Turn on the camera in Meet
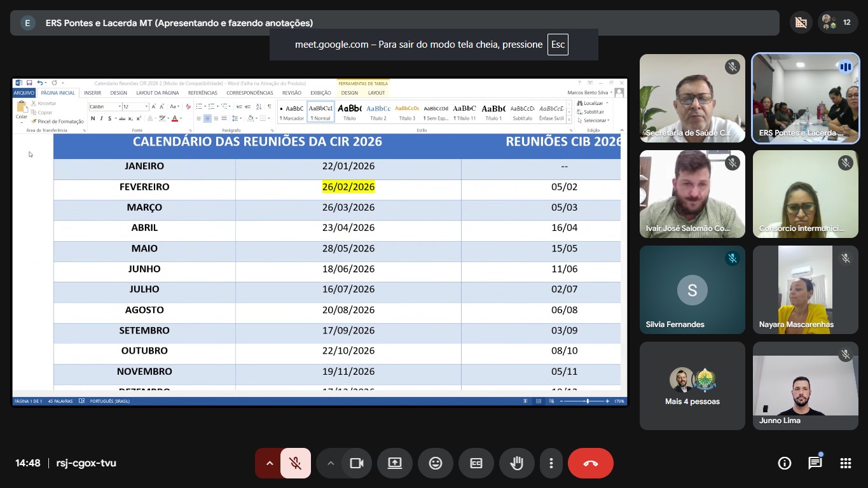This screenshot has height=488, width=868. [357, 463]
